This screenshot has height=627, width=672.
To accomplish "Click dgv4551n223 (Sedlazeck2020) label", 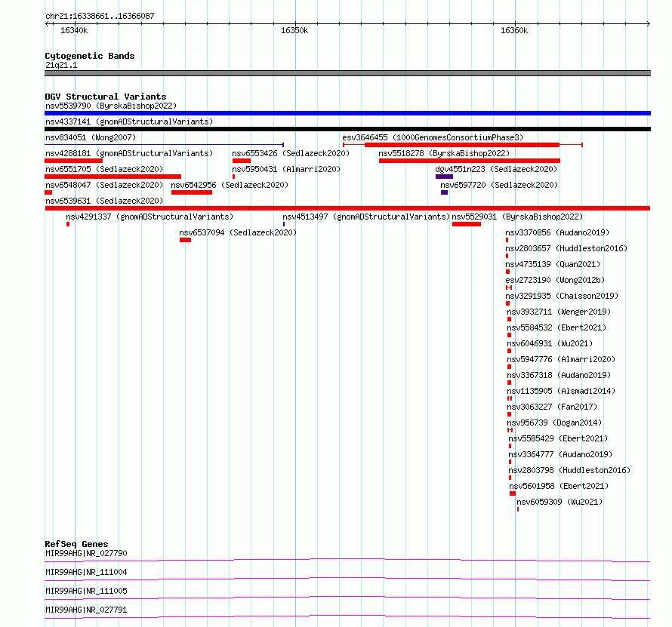I will point(496,169).
